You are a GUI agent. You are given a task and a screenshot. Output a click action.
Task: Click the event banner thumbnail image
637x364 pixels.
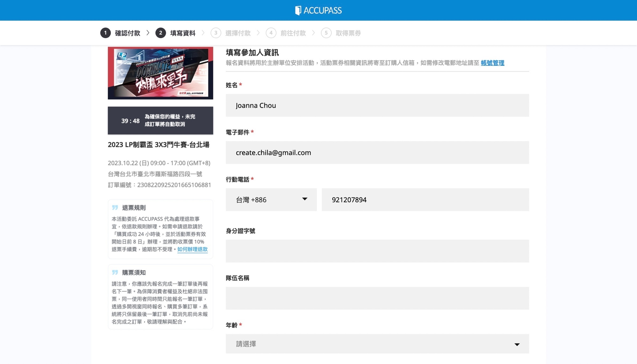[x=160, y=73]
